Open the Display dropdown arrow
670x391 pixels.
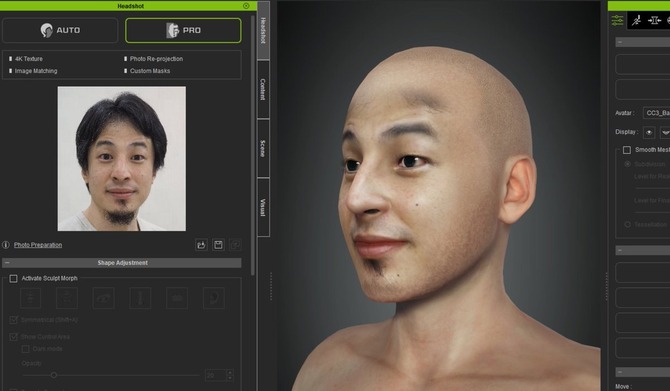pos(665,132)
